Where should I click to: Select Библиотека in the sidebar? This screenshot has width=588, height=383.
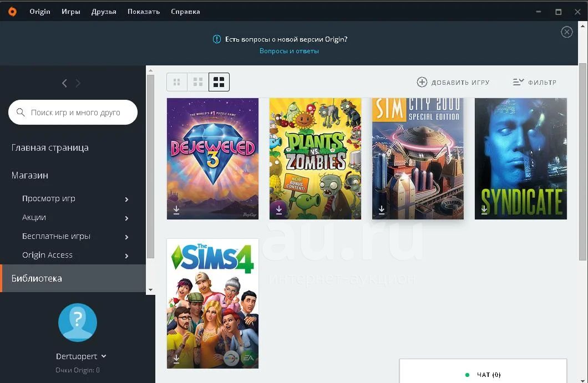tap(73, 278)
